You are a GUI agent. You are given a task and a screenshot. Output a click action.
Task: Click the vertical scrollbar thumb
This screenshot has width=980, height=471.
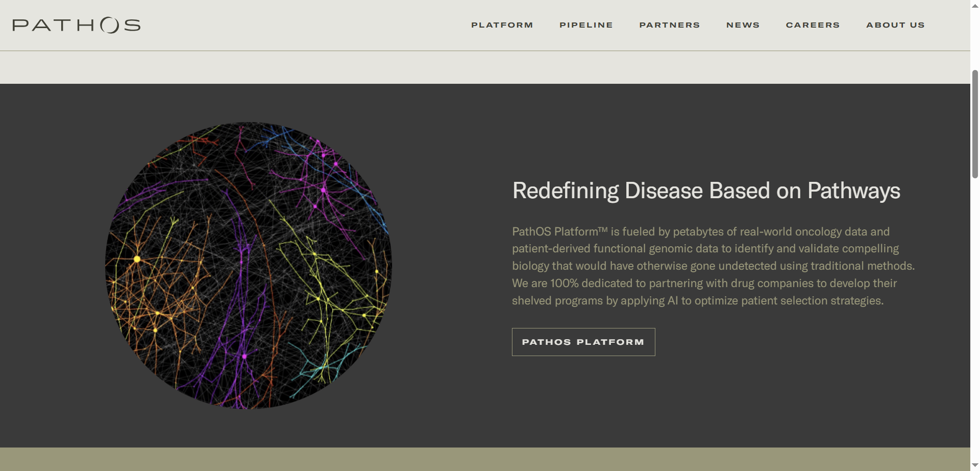[975, 124]
